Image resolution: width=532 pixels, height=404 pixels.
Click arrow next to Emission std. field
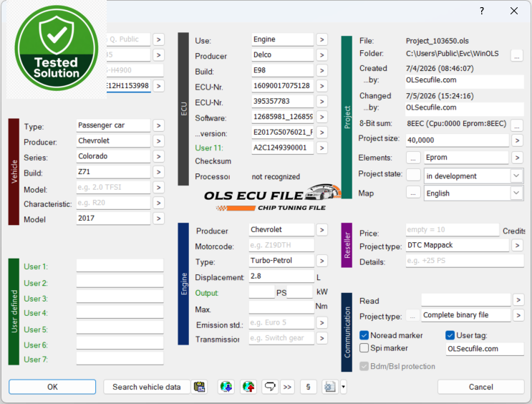pos(322,323)
